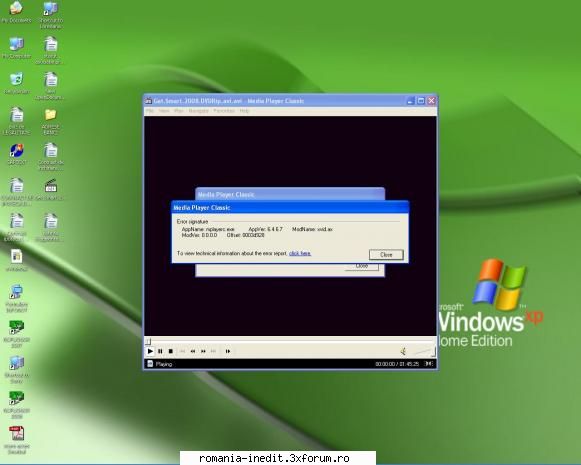581x465 pixels.
Task: Click the seek bar thumb at start
Action: click(148, 341)
